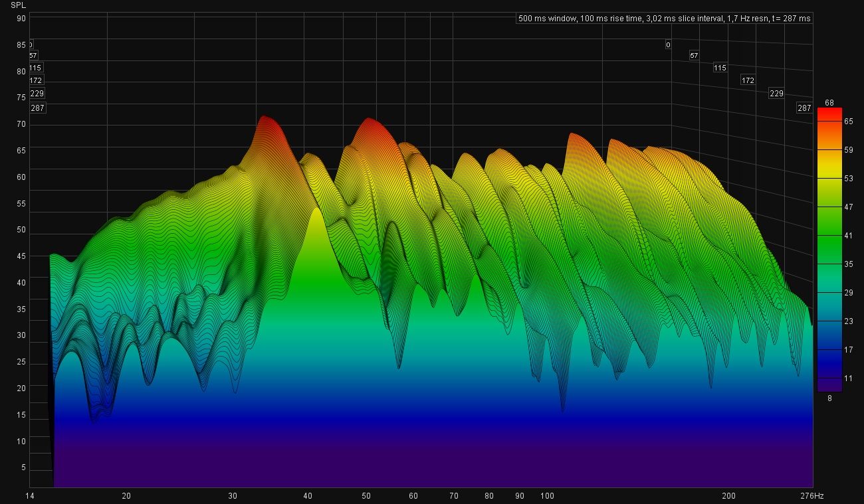Screen dimensions: 864x504
Task: Click the color legend value '17'
Action: pyautogui.click(x=848, y=350)
